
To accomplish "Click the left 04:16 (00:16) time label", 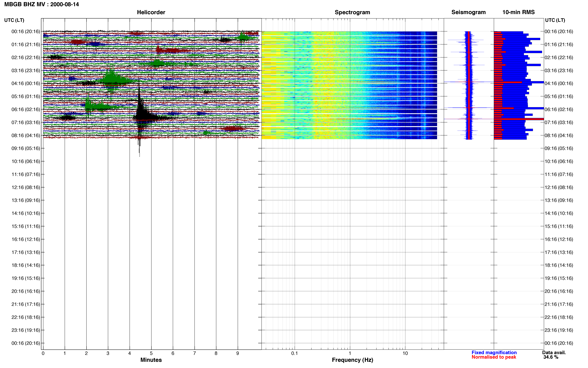I will 26,83.
